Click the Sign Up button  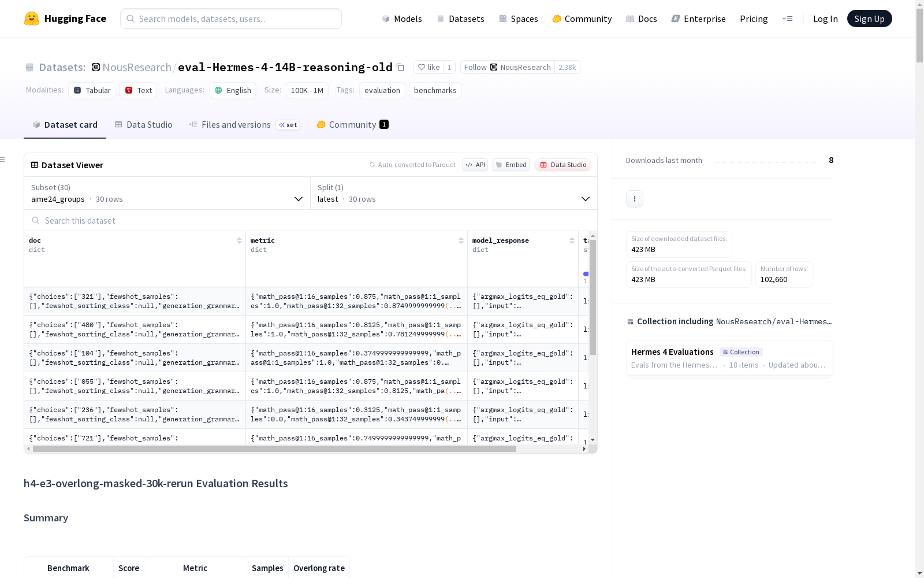[869, 18]
